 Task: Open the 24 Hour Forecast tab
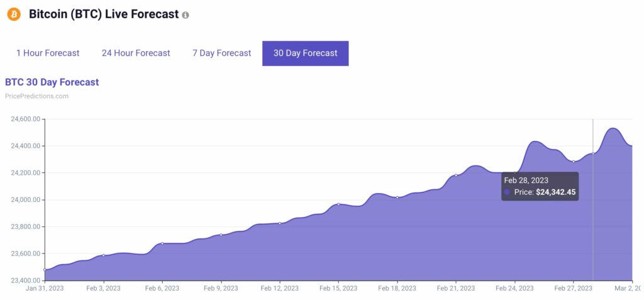(136, 53)
